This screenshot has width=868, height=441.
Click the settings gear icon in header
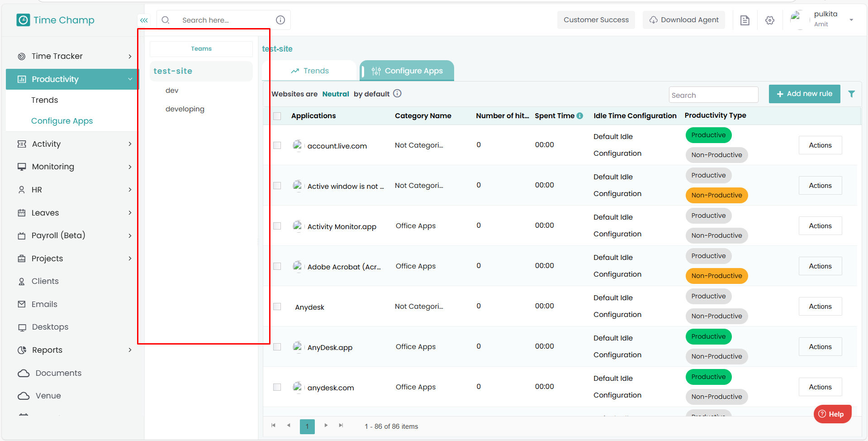pyautogui.click(x=769, y=20)
